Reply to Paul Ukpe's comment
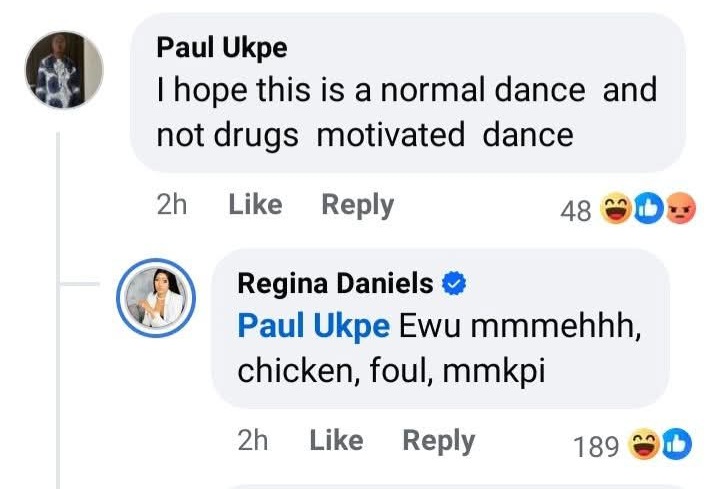The height and width of the screenshot is (489, 720). coord(357,205)
